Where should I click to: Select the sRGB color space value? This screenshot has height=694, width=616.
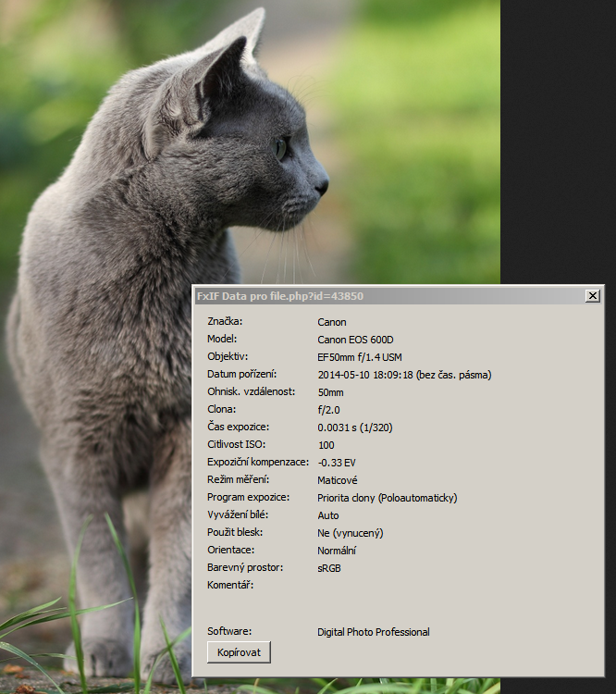[328, 568]
